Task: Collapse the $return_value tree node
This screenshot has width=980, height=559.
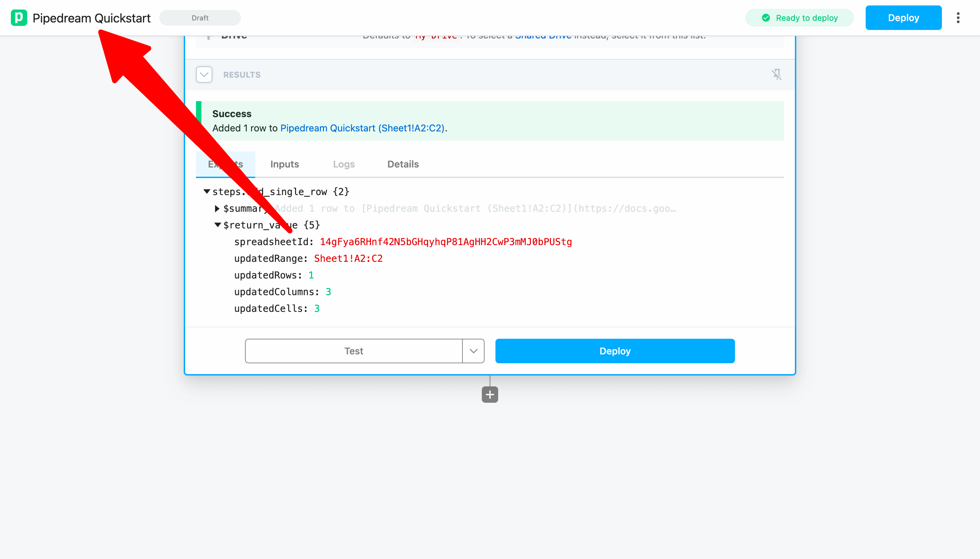Action: pos(217,225)
